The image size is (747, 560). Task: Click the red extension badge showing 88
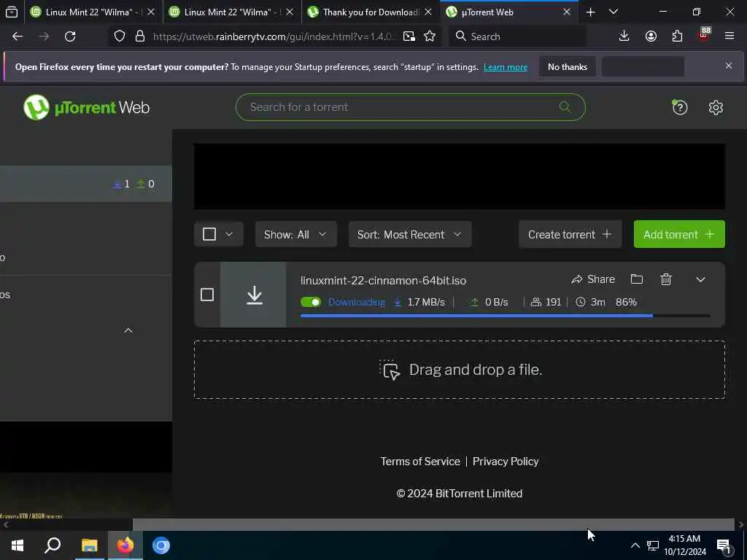click(x=704, y=35)
